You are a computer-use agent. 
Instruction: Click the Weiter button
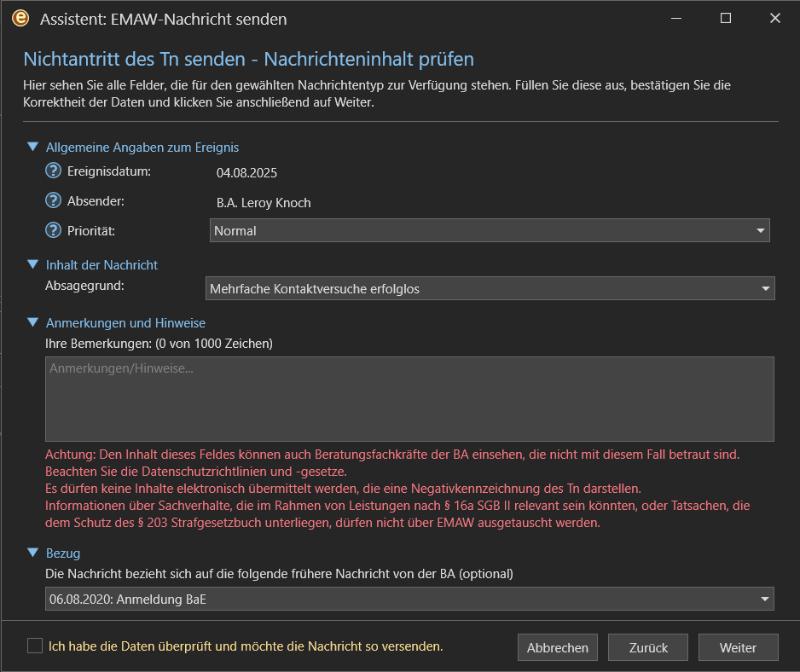point(738,647)
